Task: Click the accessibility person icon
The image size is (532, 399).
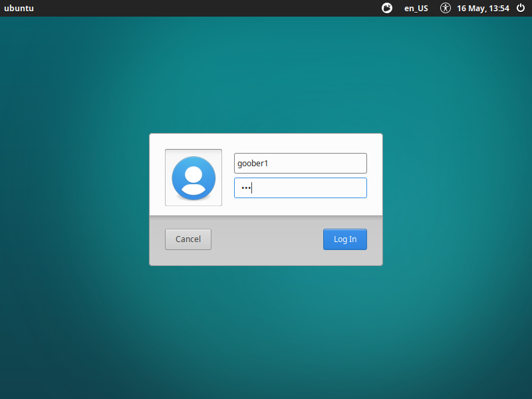Action: coord(446,8)
